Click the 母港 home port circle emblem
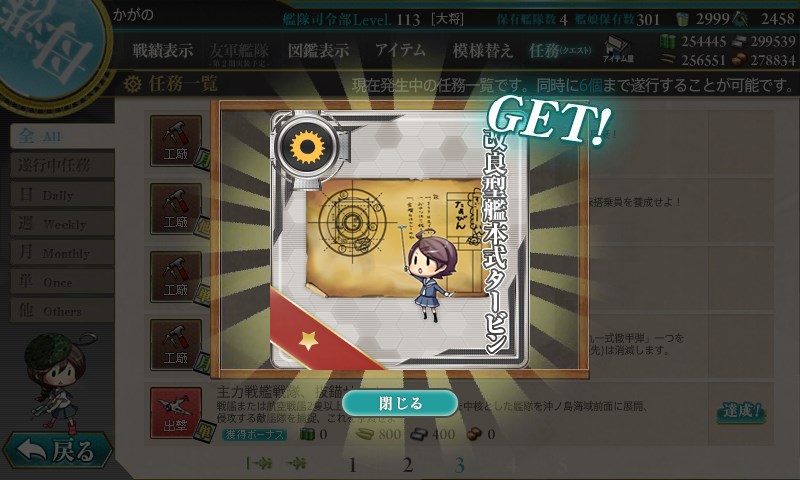 pyautogui.click(x=48, y=43)
